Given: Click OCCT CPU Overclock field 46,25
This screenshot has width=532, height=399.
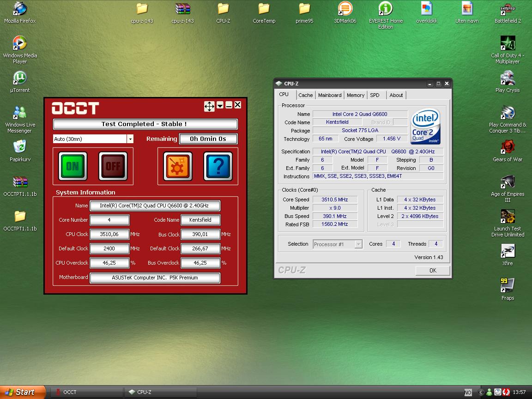Looking at the screenshot, I should click(x=109, y=263).
